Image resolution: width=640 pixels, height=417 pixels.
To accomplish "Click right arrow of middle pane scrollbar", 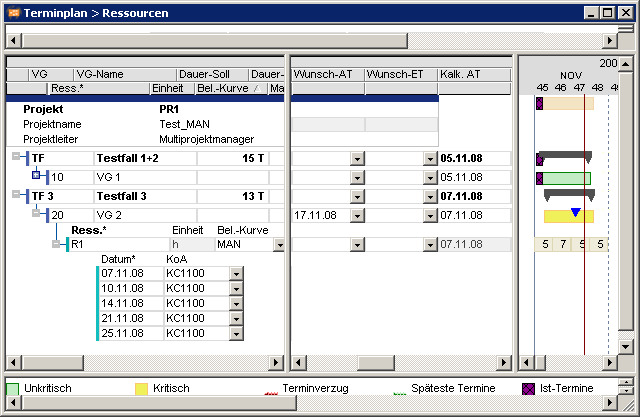I will click(504, 362).
